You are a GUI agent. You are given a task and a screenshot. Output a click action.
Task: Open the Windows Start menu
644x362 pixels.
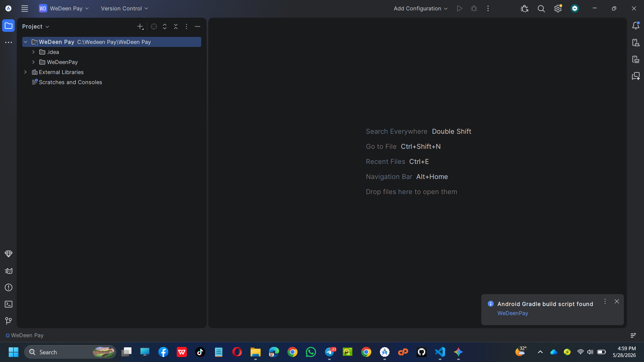pos(13,352)
